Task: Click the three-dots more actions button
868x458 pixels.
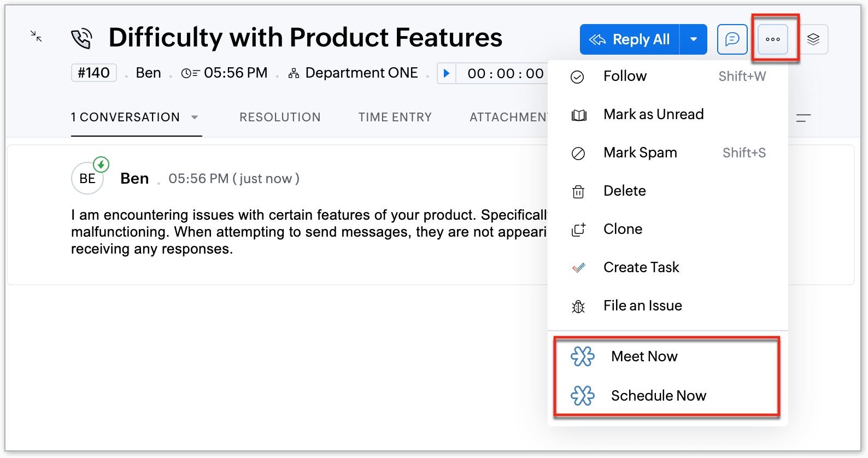Action: point(772,39)
